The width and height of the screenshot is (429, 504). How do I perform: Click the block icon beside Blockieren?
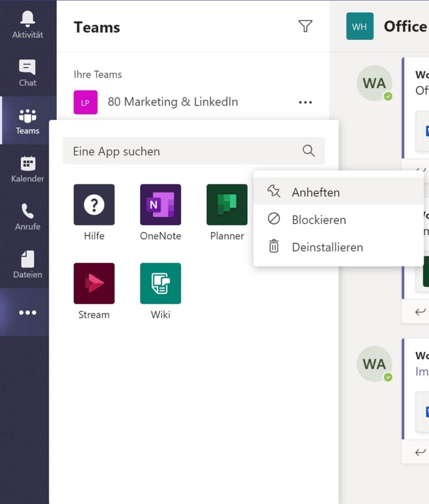tap(274, 219)
